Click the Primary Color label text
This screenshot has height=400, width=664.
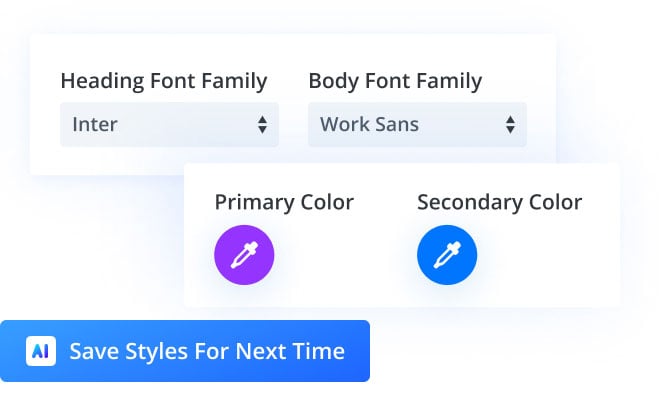pos(284,202)
